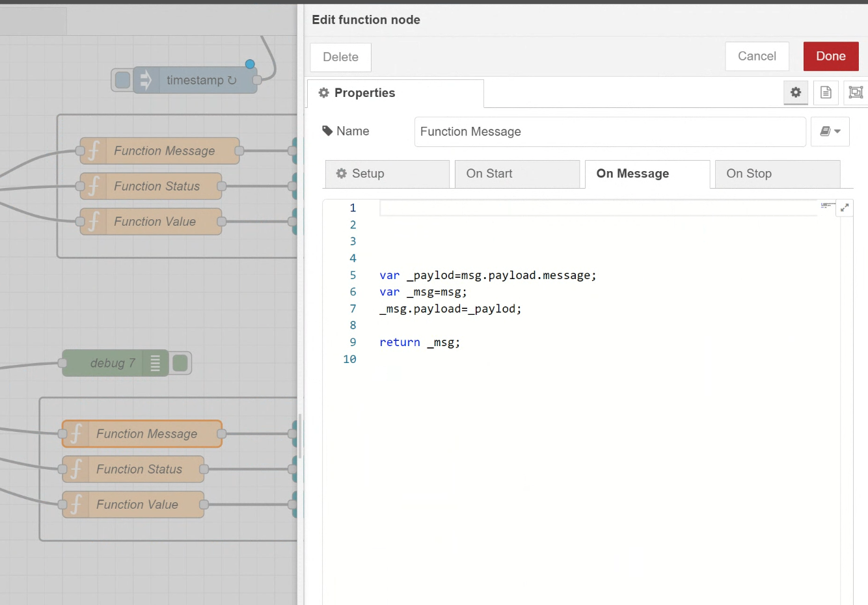The image size is (868, 605).
Task: Open node description document icon
Action: coord(826,92)
